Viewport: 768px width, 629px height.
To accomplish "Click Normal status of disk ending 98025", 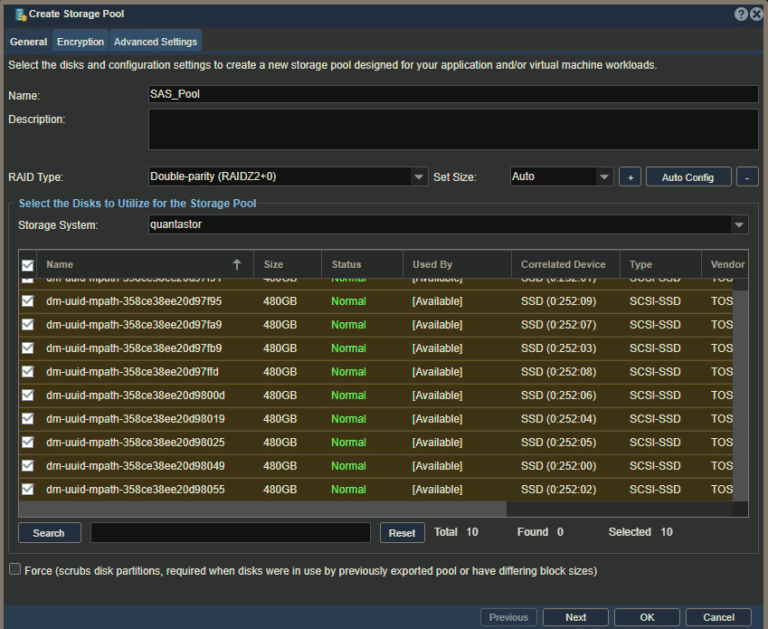I will click(348, 442).
